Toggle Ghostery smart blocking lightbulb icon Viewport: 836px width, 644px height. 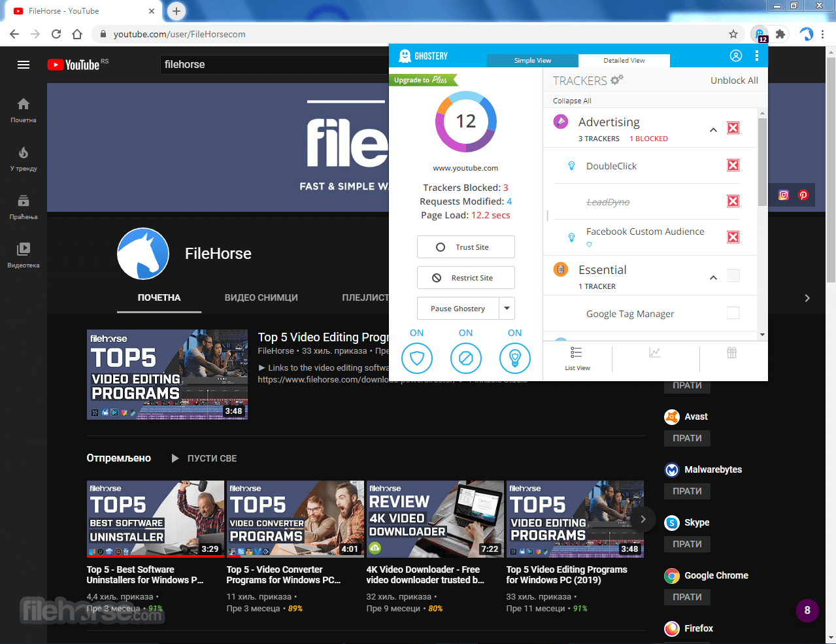click(x=515, y=358)
